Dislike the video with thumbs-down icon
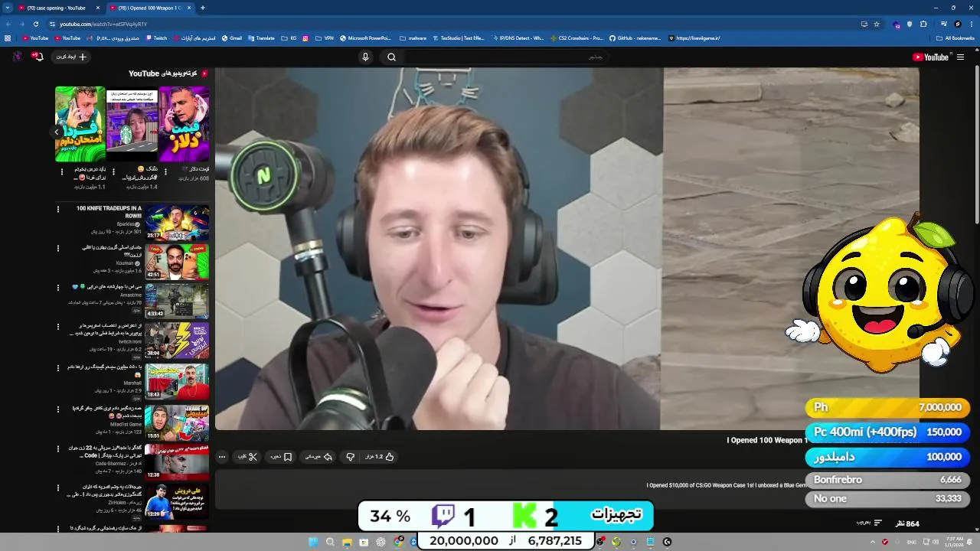The height and width of the screenshot is (551, 980). (350, 457)
